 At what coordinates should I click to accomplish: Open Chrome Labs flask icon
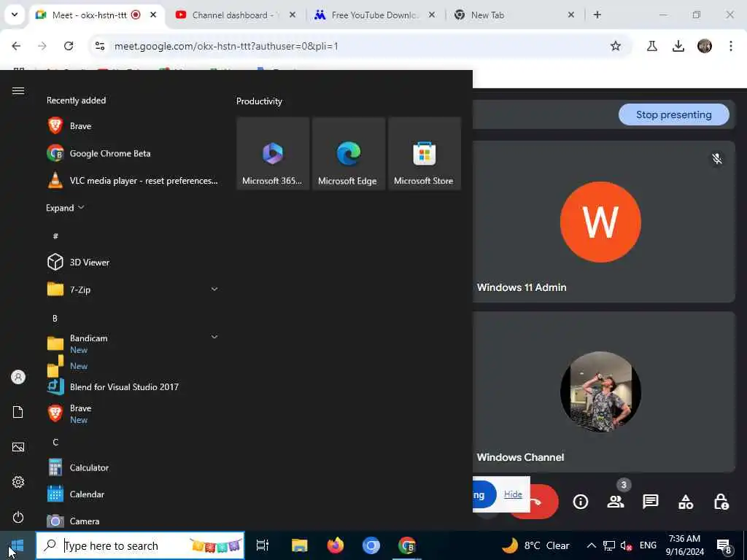651,46
